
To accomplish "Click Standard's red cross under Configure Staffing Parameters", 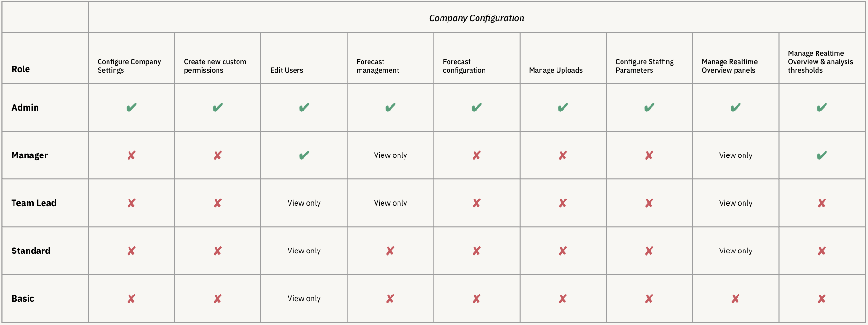I will pyautogui.click(x=649, y=251).
